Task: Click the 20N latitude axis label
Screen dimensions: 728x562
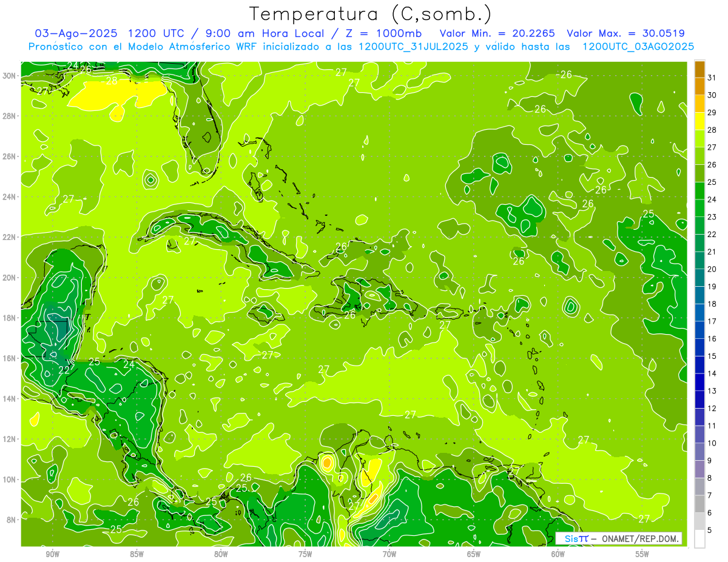Action: point(8,278)
